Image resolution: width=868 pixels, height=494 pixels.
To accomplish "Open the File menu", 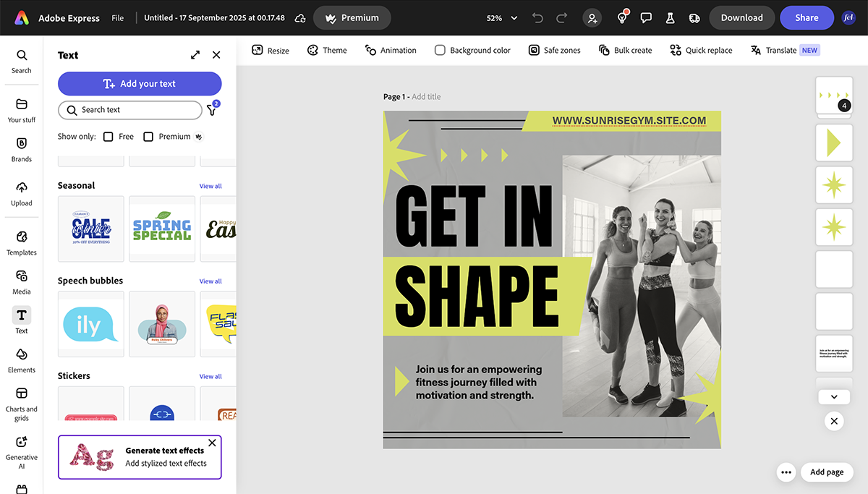I will (117, 17).
